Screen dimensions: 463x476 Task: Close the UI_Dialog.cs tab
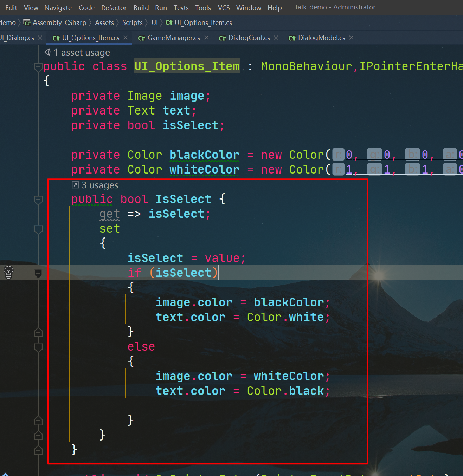point(40,38)
